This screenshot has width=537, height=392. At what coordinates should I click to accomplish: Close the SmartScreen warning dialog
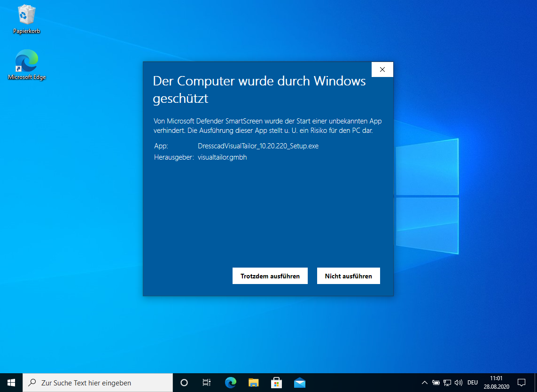[x=382, y=69]
